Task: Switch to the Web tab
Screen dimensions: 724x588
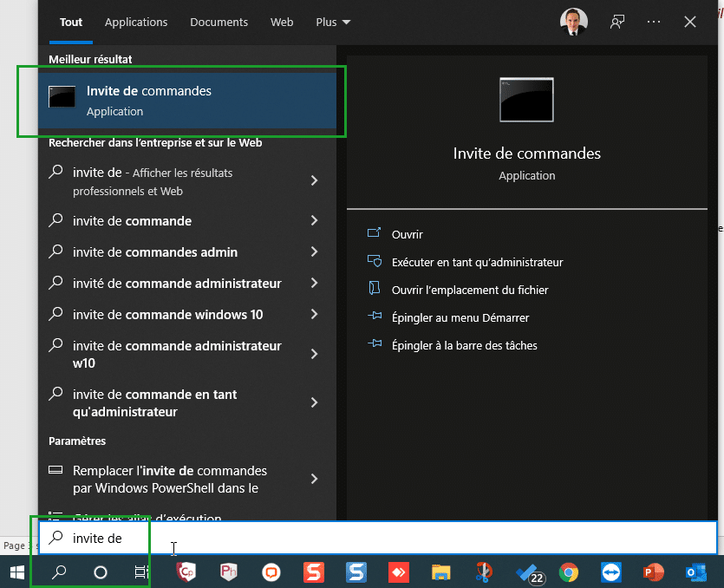Action: pos(282,23)
